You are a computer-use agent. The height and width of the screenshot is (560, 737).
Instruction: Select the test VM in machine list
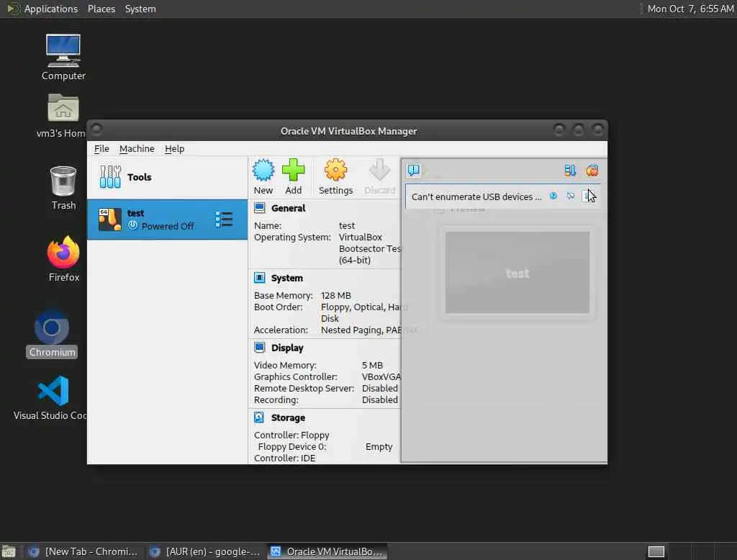pos(167,220)
